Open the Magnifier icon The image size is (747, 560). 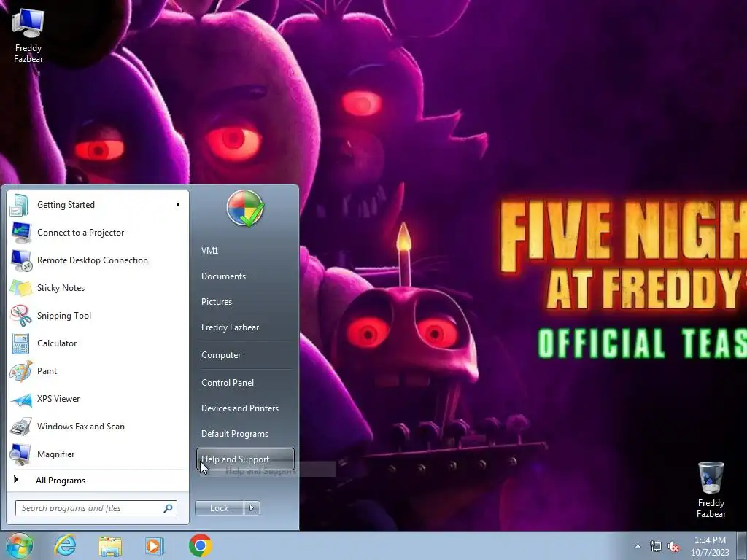20,454
